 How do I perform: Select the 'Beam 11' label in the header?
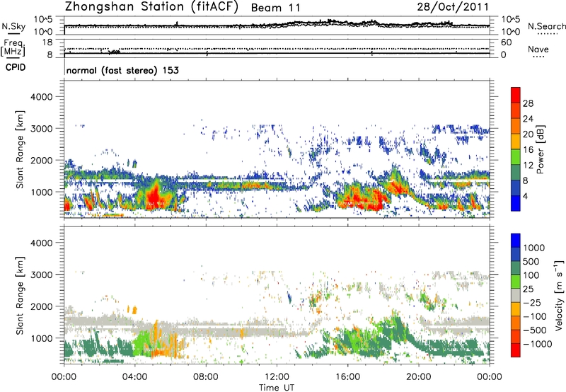tap(275, 8)
